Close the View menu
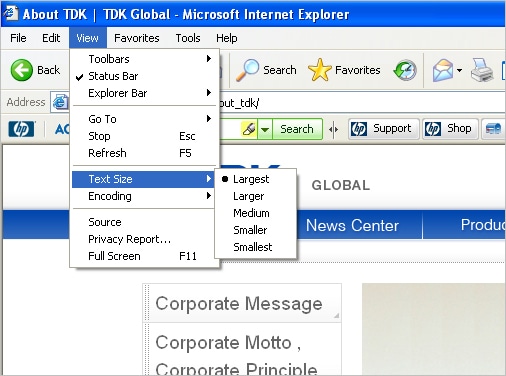Viewport: 506px width, 376px height. [x=88, y=38]
